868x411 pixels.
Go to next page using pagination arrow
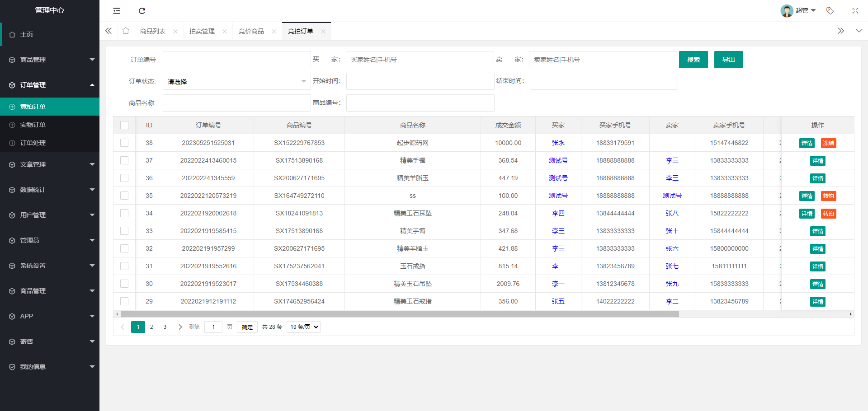tap(180, 327)
